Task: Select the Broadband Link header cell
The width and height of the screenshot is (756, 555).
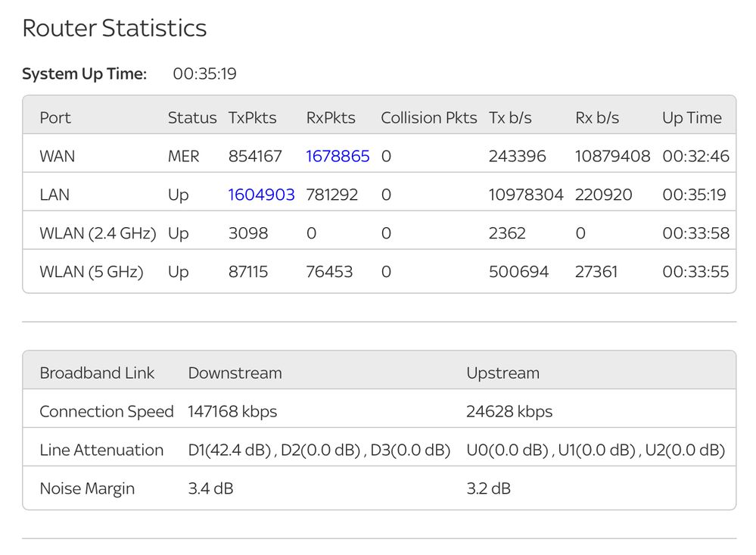Action: pyautogui.click(x=97, y=373)
